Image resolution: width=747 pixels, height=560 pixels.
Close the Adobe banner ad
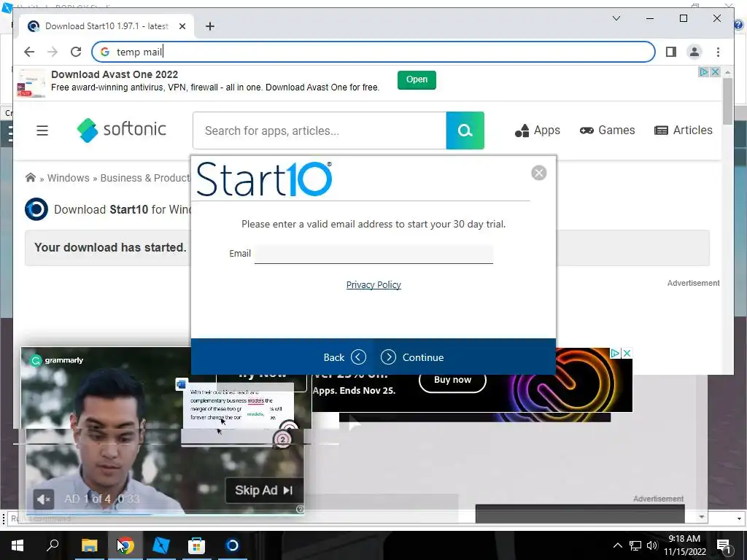(x=627, y=354)
